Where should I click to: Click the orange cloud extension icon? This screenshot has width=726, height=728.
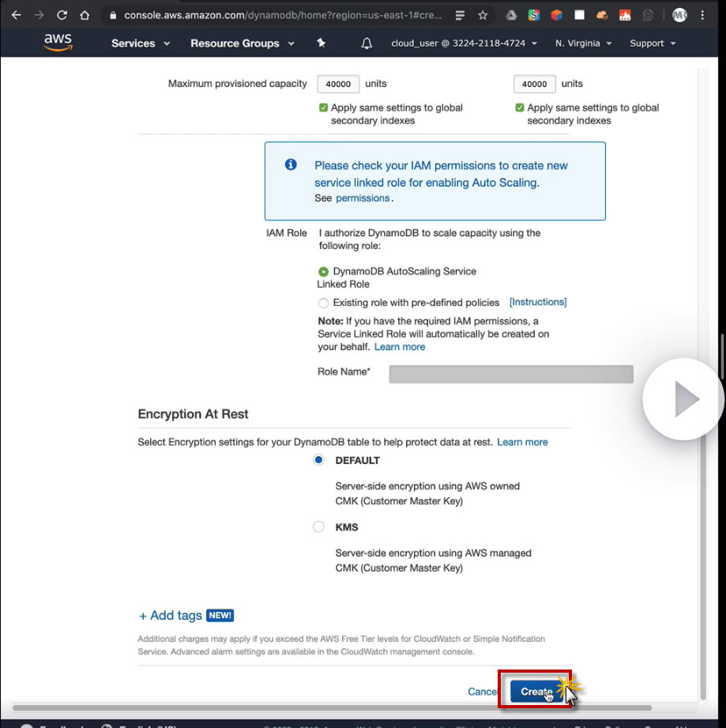tap(602, 15)
